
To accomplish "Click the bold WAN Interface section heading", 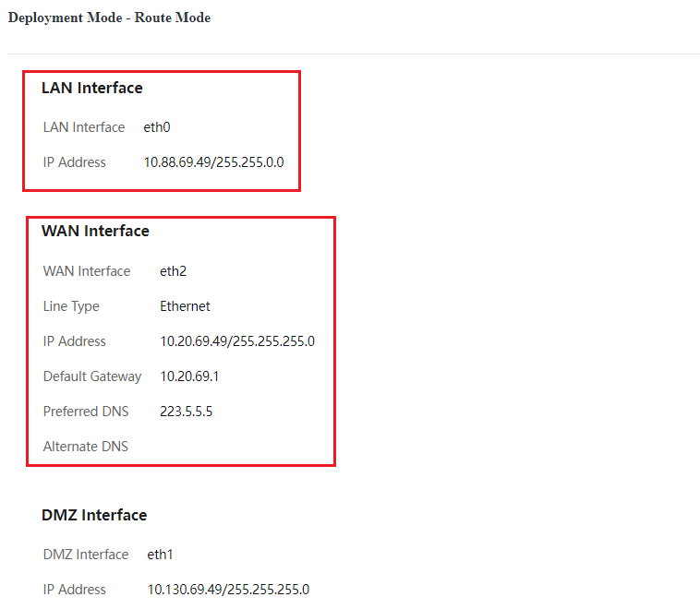I will point(95,232).
